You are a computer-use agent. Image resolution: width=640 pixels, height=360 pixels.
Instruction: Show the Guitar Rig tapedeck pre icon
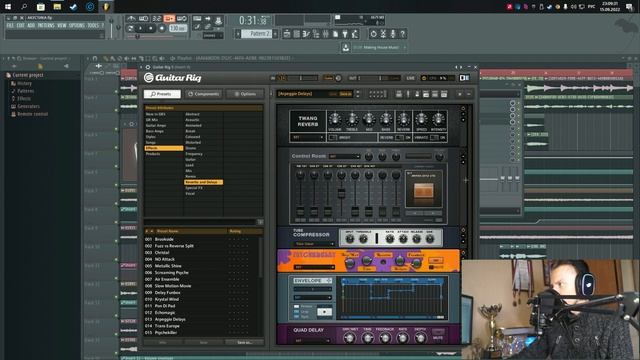399,94
